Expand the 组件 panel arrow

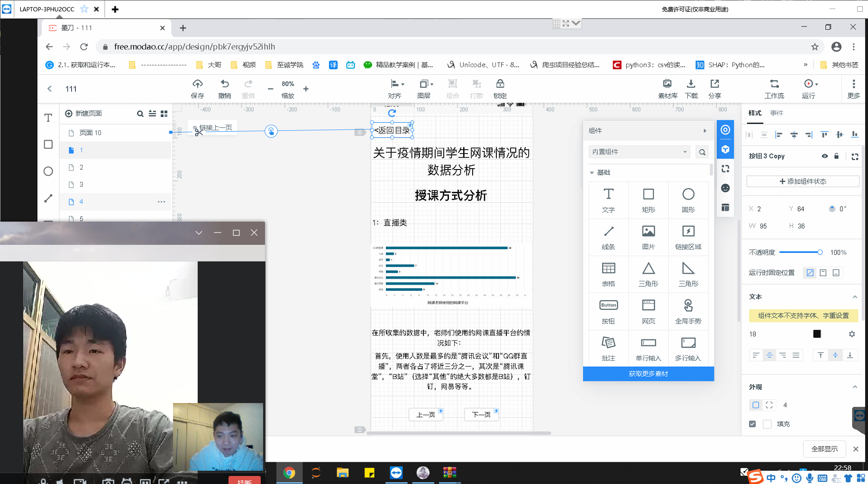click(705, 131)
